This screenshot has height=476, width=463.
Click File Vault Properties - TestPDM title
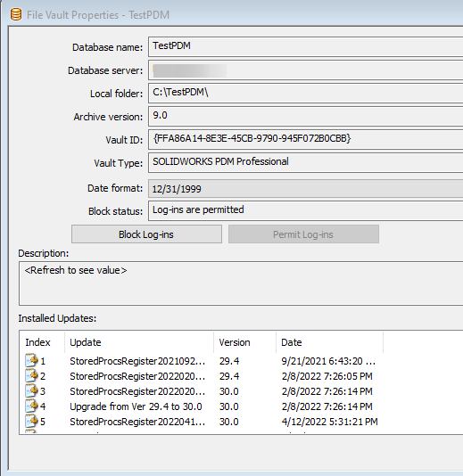[x=98, y=15]
